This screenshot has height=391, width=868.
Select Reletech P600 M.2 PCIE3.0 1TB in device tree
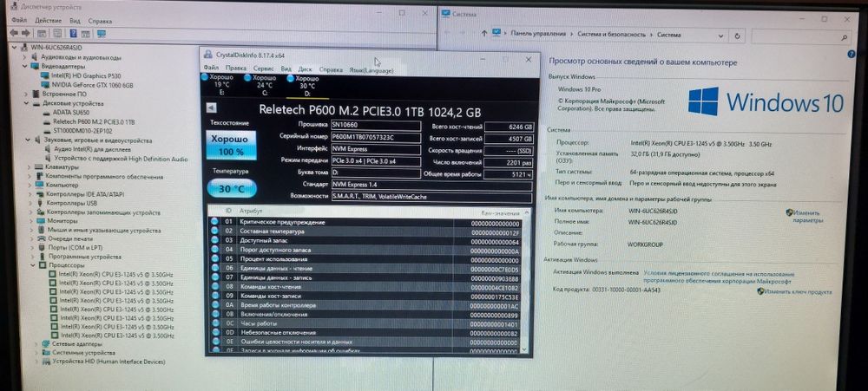94,121
